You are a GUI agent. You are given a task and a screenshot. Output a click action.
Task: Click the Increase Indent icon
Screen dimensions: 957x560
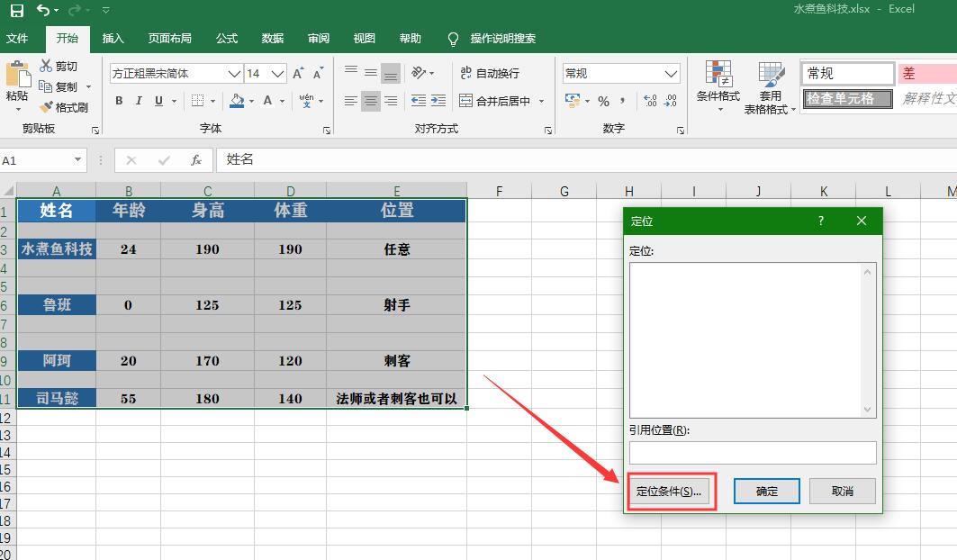pyautogui.click(x=438, y=101)
